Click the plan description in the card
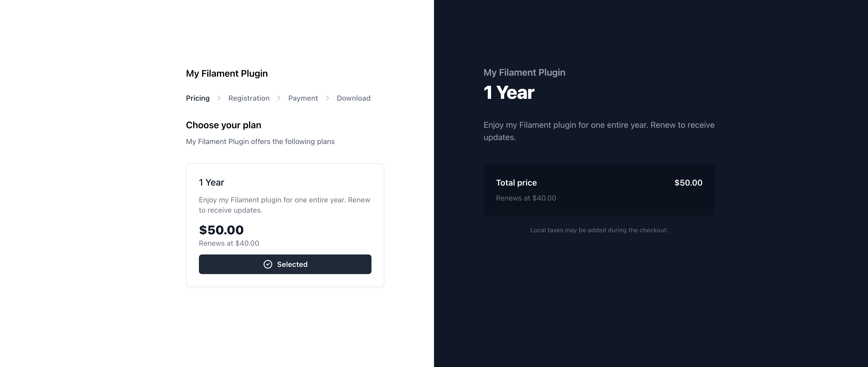The image size is (868, 367). [x=284, y=205]
